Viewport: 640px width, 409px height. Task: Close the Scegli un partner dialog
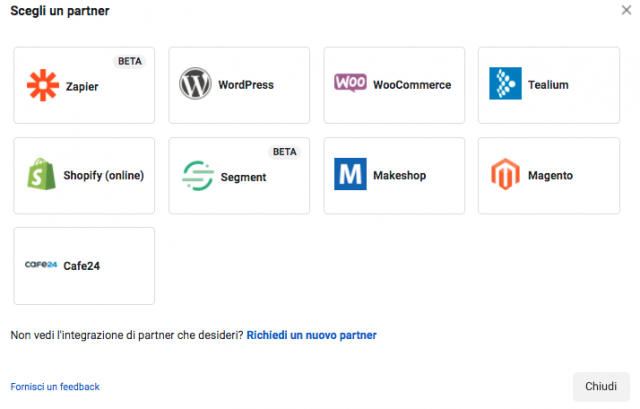(626, 10)
